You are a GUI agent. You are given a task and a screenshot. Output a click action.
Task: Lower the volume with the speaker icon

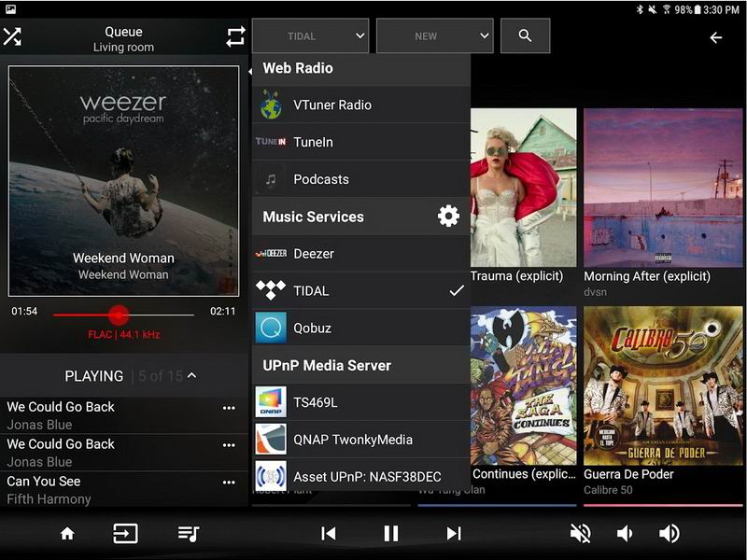[x=625, y=533]
